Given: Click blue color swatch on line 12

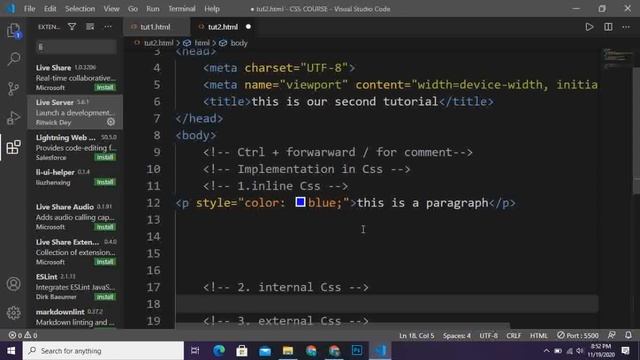Looking at the screenshot, I should (x=300, y=202).
